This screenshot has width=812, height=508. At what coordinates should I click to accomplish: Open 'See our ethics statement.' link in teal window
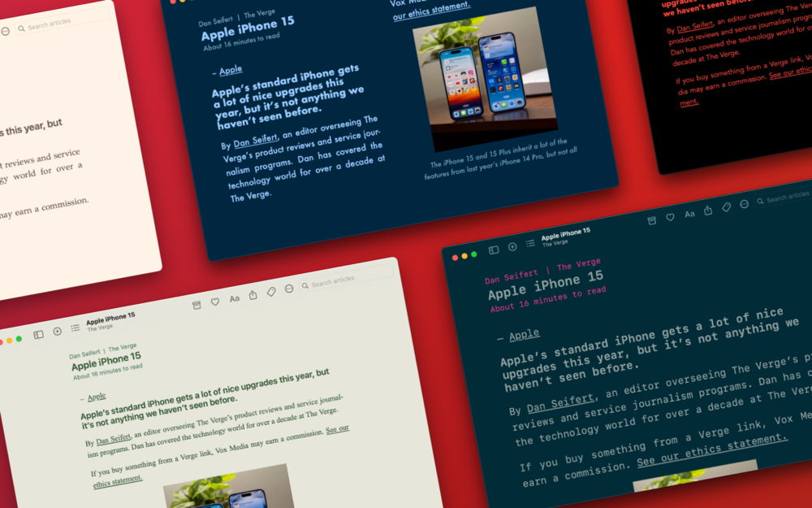pyautogui.click(x=712, y=450)
